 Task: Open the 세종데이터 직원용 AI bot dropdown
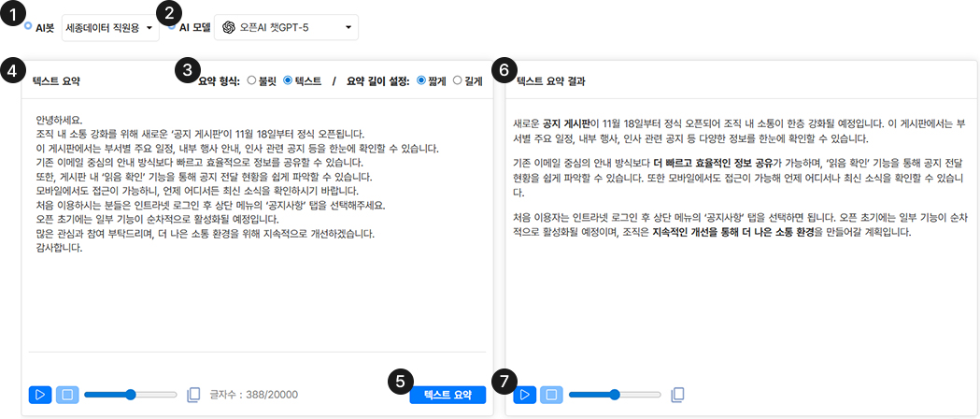click(109, 28)
